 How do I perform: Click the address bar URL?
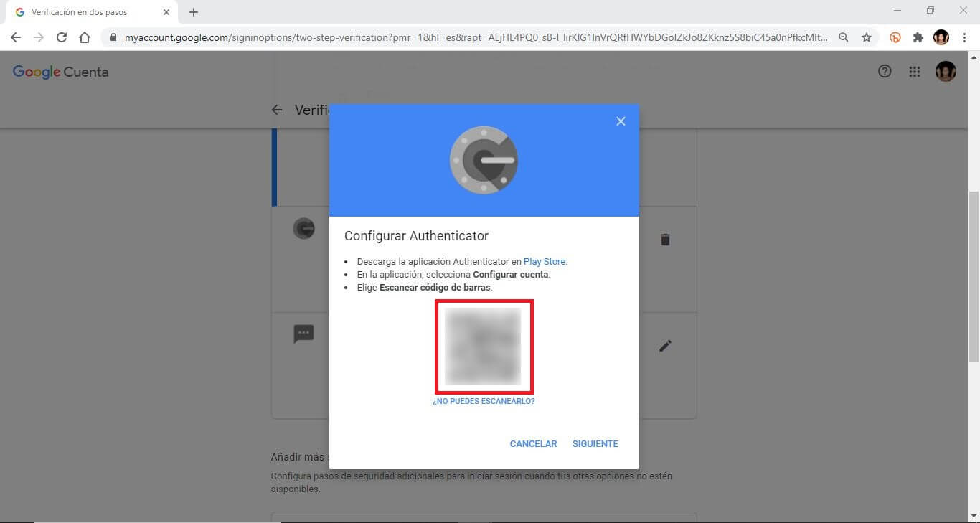coord(476,37)
